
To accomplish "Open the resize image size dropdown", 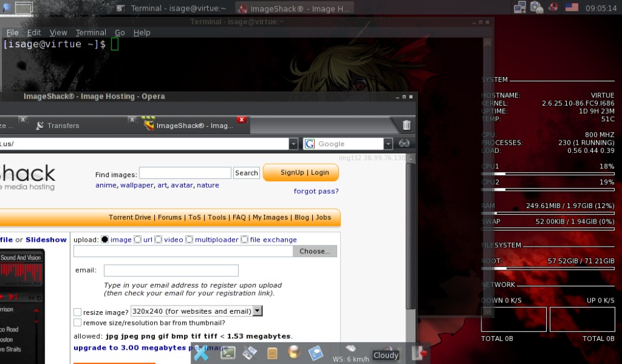I will coord(258,311).
